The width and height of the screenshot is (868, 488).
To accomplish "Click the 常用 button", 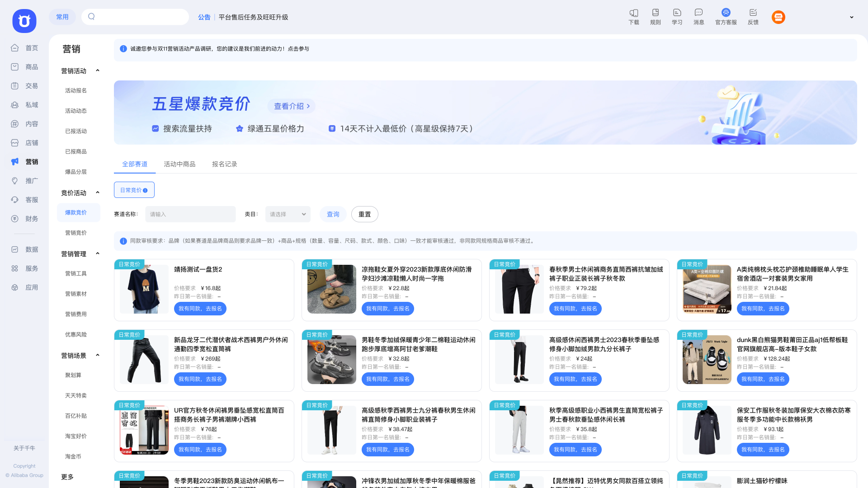I will click(x=62, y=17).
